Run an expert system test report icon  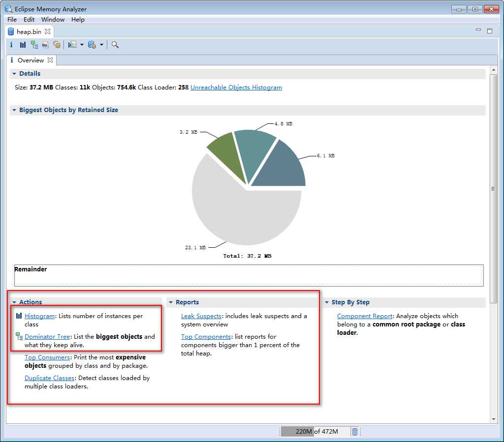pyautogui.click(x=72, y=45)
